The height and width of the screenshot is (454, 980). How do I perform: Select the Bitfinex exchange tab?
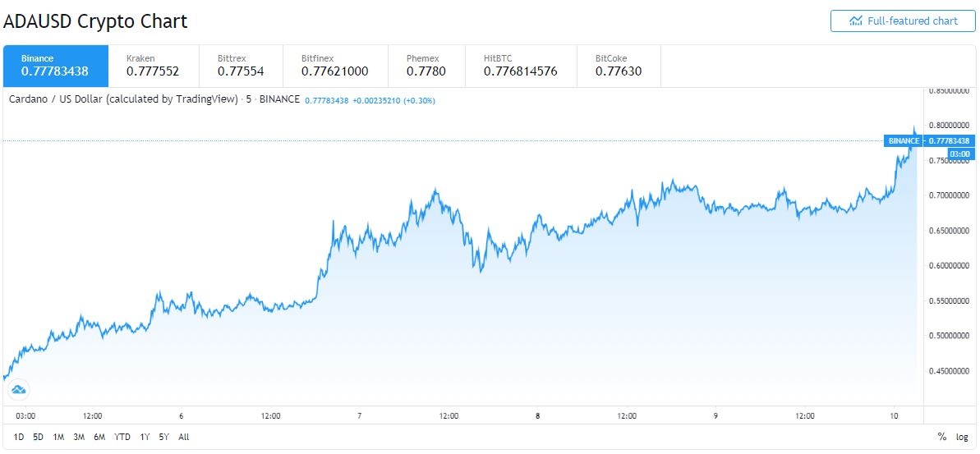pos(334,66)
